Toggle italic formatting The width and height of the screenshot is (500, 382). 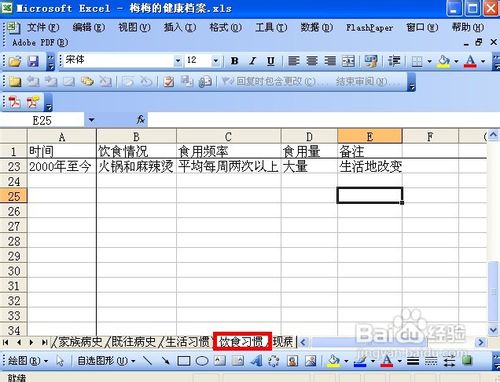(x=253, y=61)
